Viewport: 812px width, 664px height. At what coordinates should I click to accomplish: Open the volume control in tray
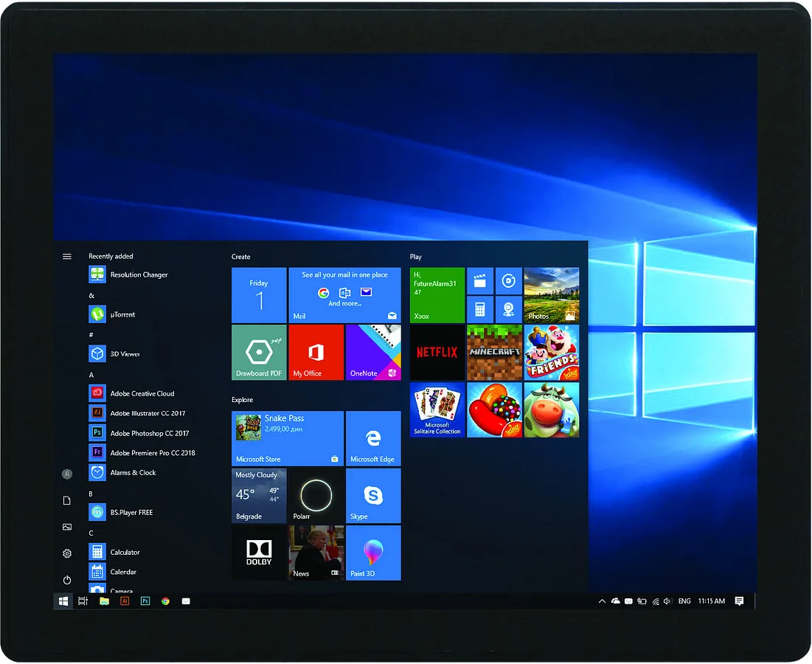pyautogui.click(x=667, y=601)
